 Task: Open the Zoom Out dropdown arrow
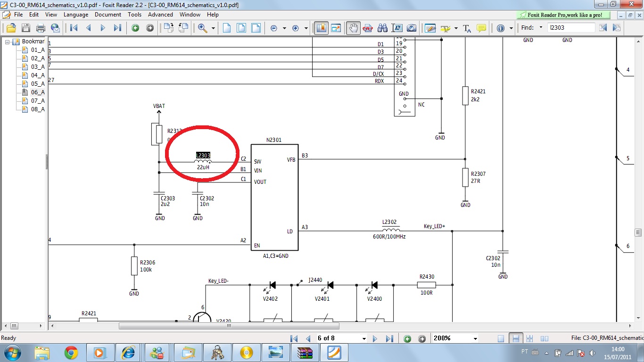[x=284, y=28]
